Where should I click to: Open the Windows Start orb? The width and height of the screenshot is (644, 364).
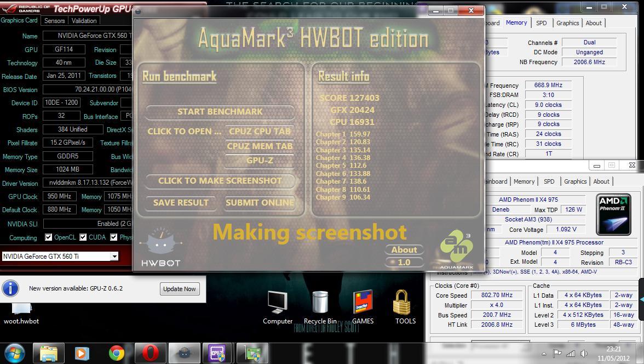click(15, 353)
